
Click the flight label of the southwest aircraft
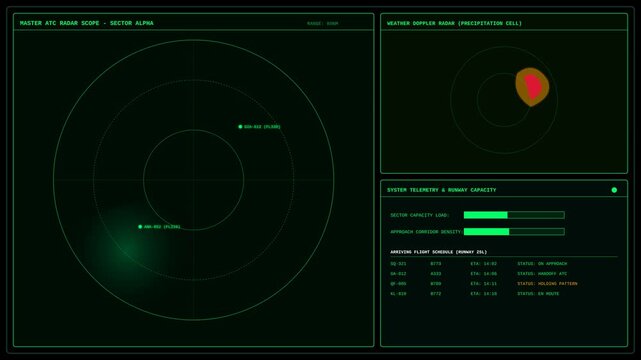162,227
